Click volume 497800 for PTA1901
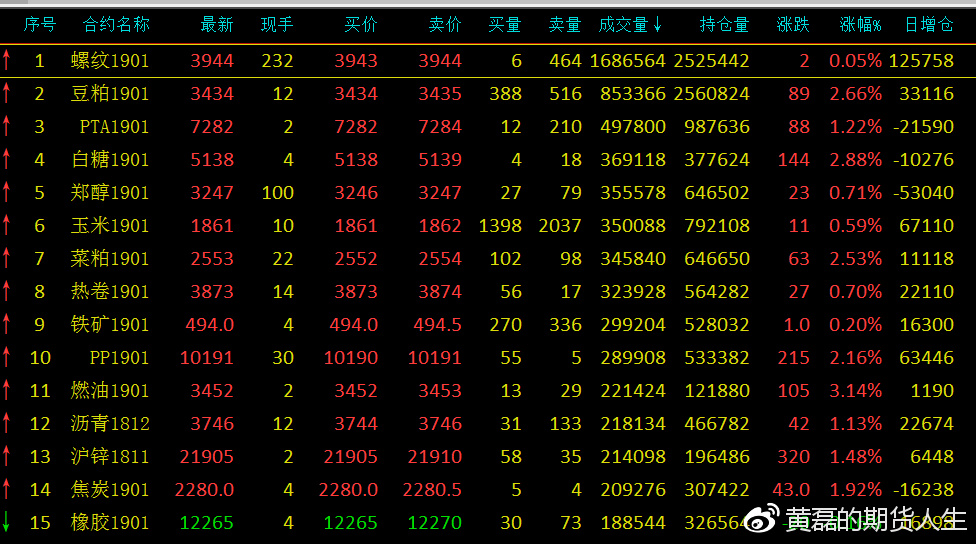This screenshot has width=976, height=544. [x=633, y=127]
